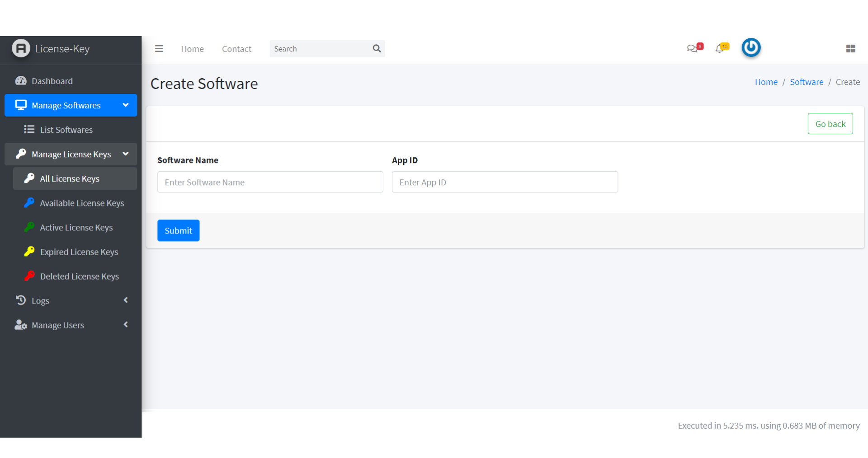Collapse the Manage License Keys section
Screen dimensions: 868x458
(71, 154)
